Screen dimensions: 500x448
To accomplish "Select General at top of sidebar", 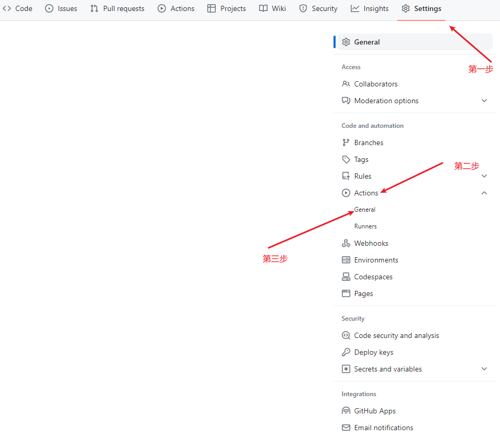I will [x=415, y=42].
